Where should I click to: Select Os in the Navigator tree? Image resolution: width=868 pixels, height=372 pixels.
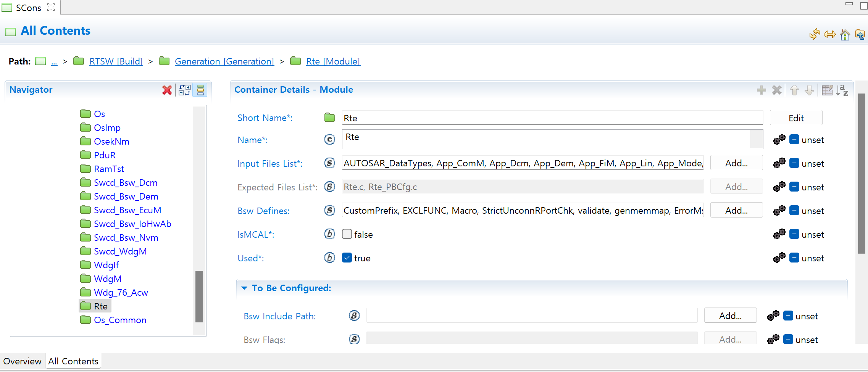(99, 114)
